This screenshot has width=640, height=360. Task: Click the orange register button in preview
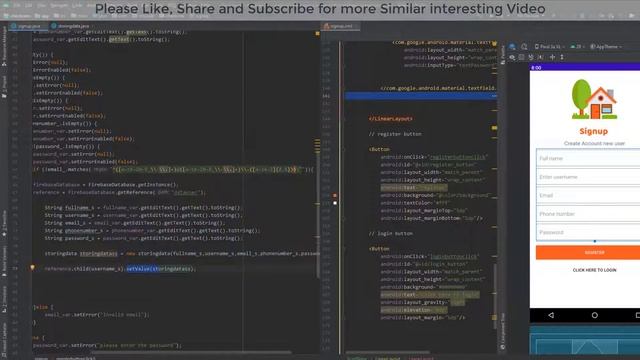coord(588,252)
